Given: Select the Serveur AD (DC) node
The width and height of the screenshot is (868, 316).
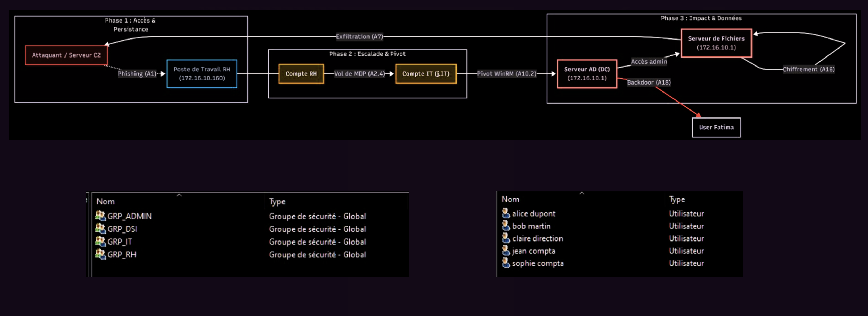Looking at the screenshot, I should pos(587,74).
